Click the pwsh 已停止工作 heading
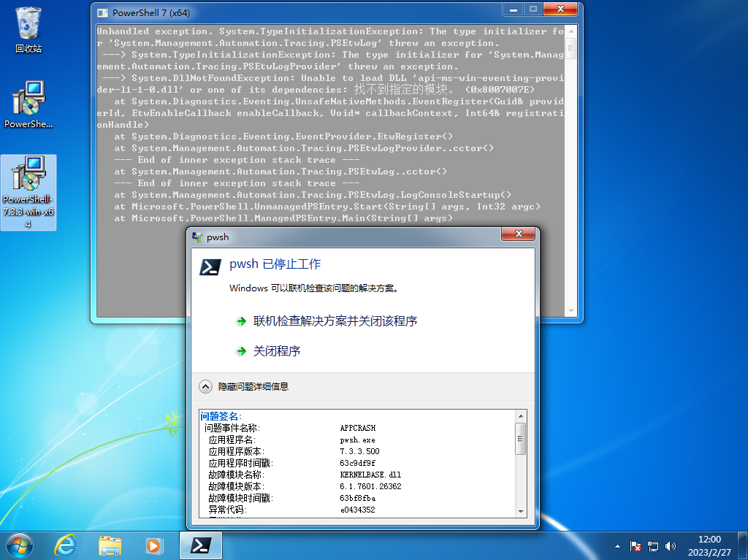Image resolution: width=748 pixels, height=560 pixels. click(275, 264)
